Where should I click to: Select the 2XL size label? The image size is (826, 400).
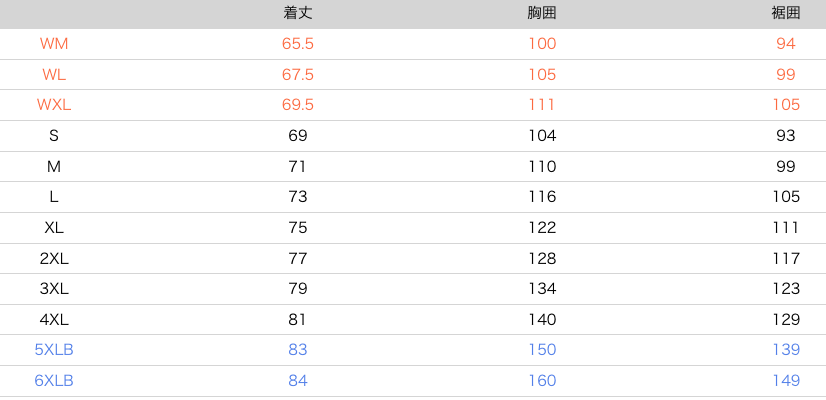coord(54,258)
